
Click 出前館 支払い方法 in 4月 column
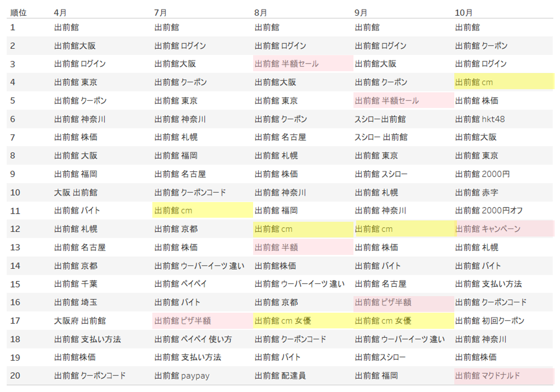click(87, 339)
